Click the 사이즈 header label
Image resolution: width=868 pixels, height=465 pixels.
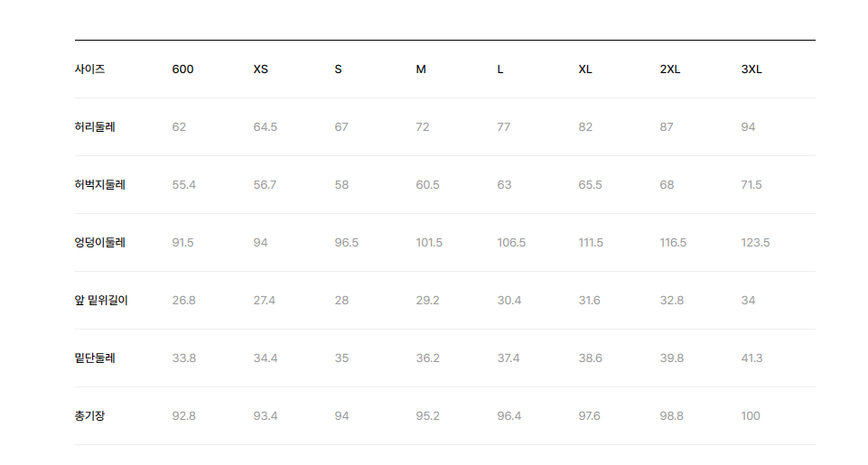89,70
